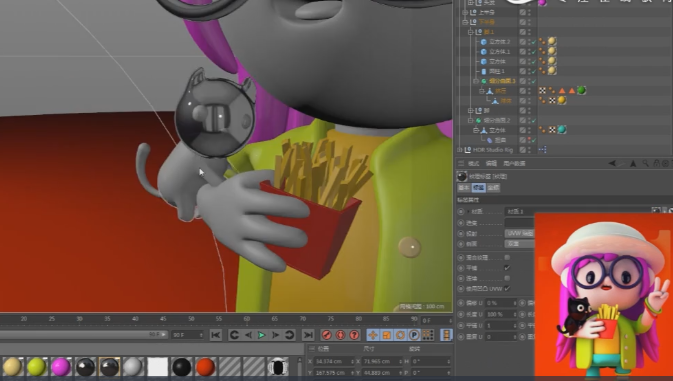Select the lime green material swatch
This screenshot has height=381, width=673.
pyautogui.click(x=36, y=367)
